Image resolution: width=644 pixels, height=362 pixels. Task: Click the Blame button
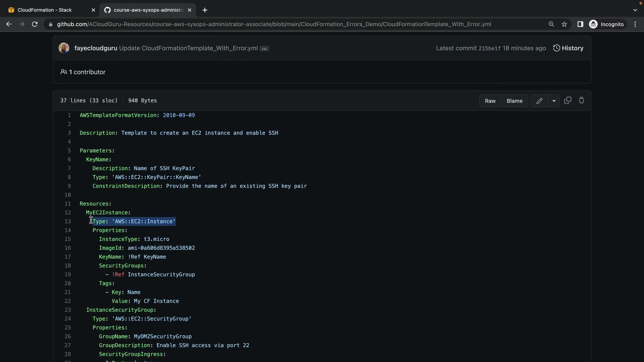point(515,101)
